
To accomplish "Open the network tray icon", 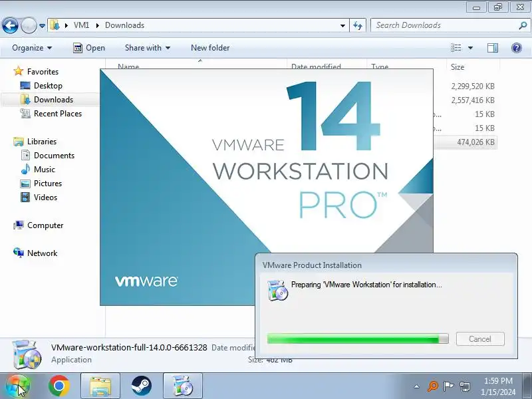I will pyautogui.click(x=464, y=386).
